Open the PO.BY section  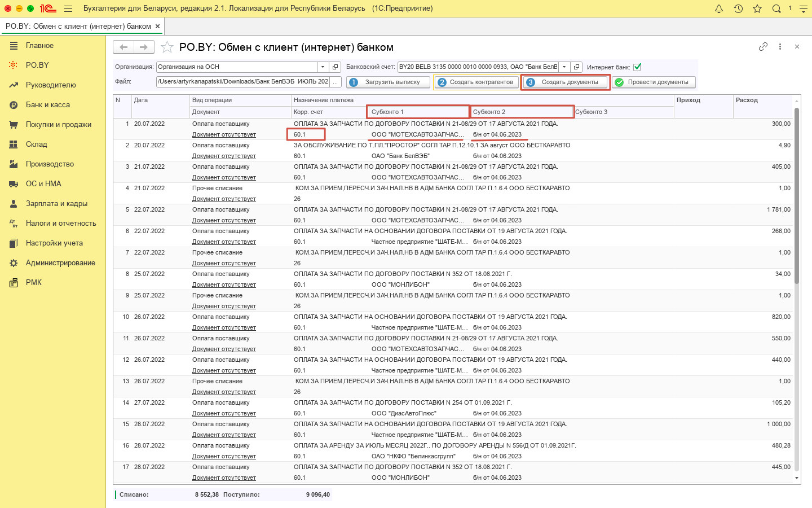point(37,65)
